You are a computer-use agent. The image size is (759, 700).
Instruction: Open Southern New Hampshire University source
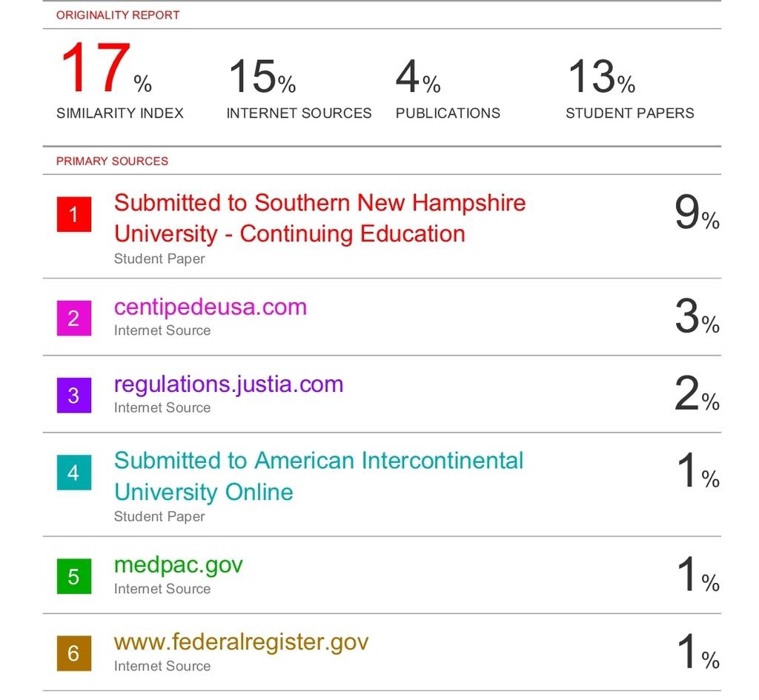pyautogui.click(x=320, y=219)
